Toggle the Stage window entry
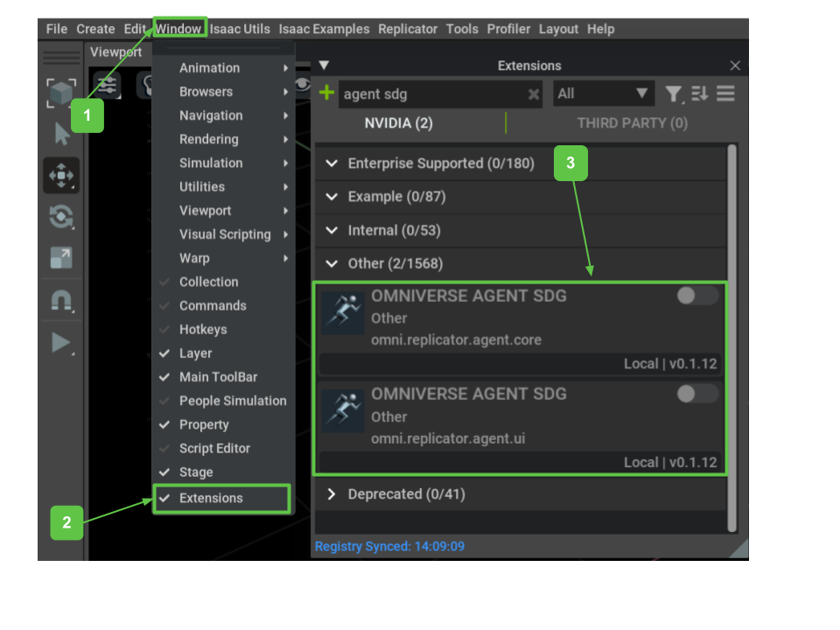Image resolution: width=840 pixels, height=630 pixels. pyautogui.click(x=224, y=472)
